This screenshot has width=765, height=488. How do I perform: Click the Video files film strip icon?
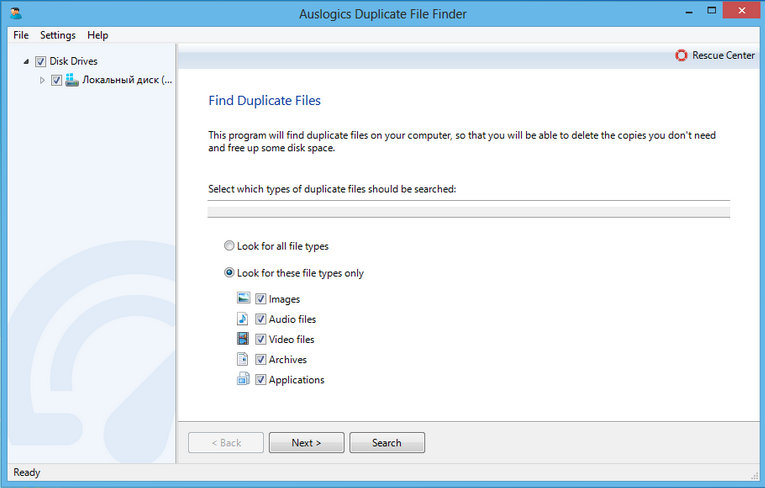point(243,339)
